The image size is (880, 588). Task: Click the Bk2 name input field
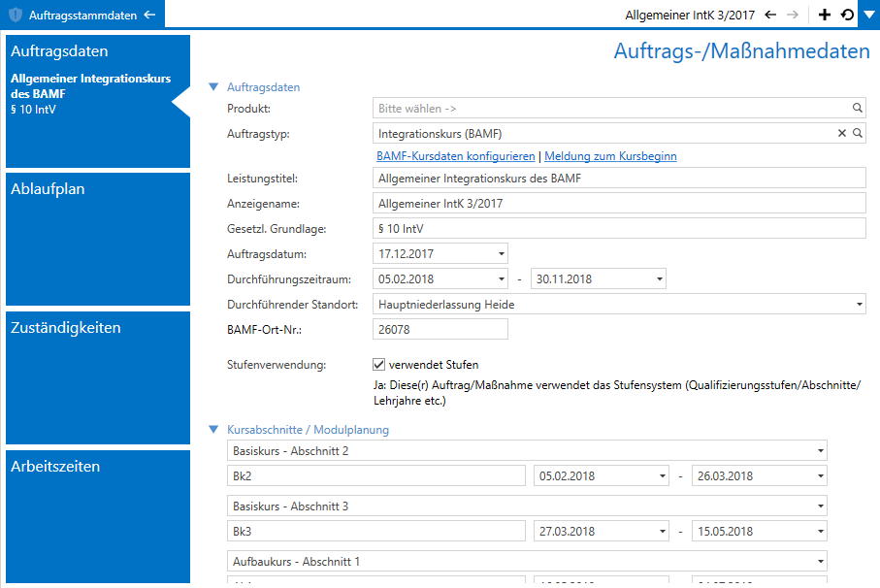[x=376, y=475]
